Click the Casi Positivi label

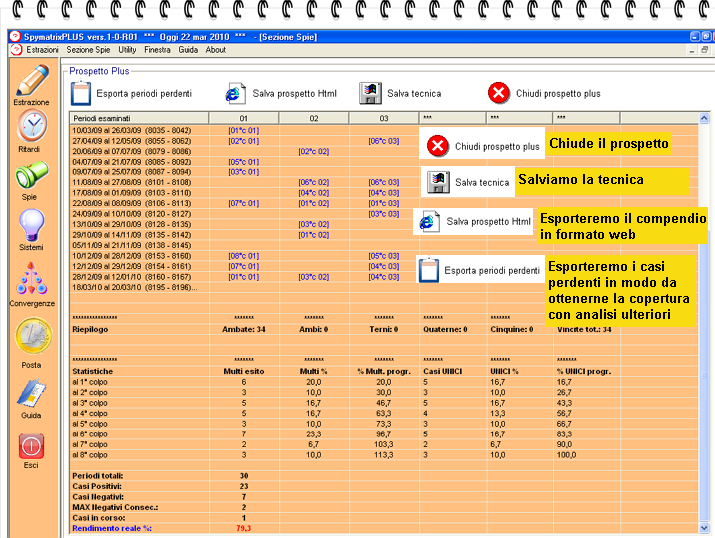point(97,486)
